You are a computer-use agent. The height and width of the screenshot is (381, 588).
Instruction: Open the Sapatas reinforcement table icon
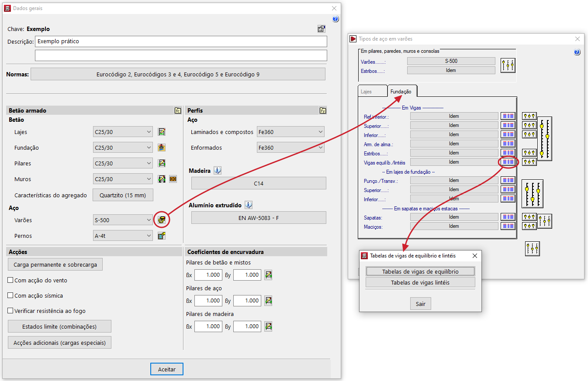click(508, 217)
